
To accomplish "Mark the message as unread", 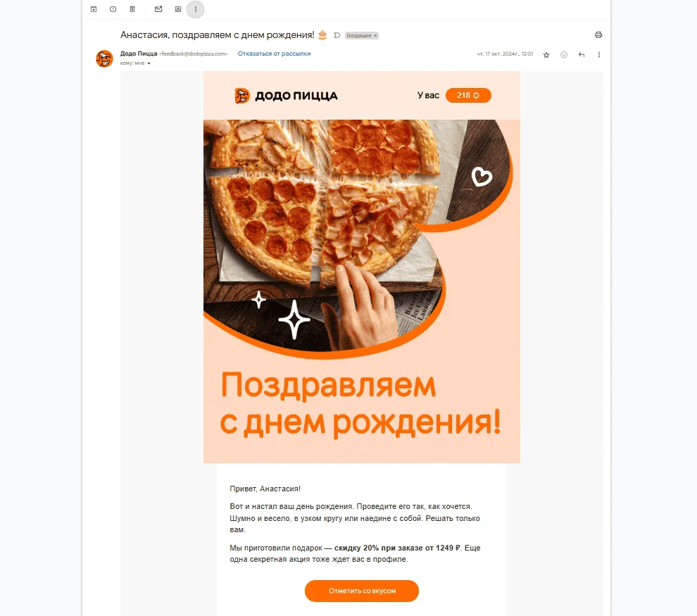I will 158,9.
